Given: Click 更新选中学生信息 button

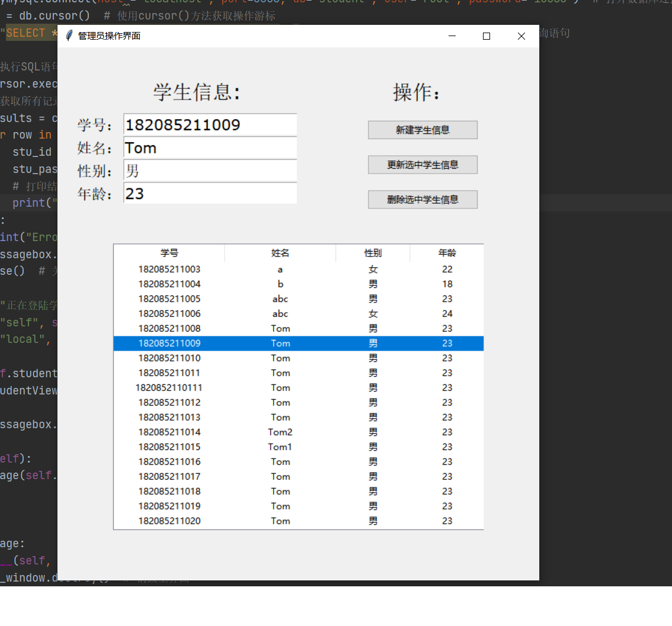Looking at the screenshot, I should pos(423,165).
